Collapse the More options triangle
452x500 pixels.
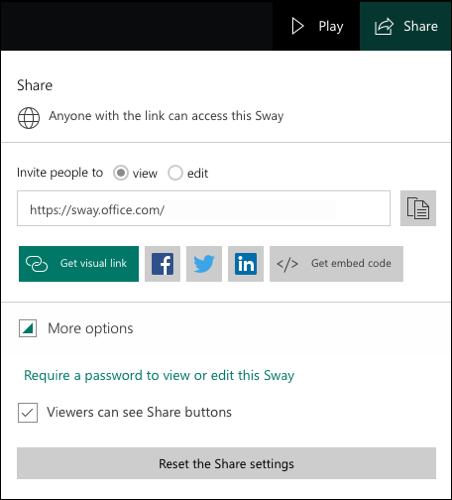pos(28,328)
